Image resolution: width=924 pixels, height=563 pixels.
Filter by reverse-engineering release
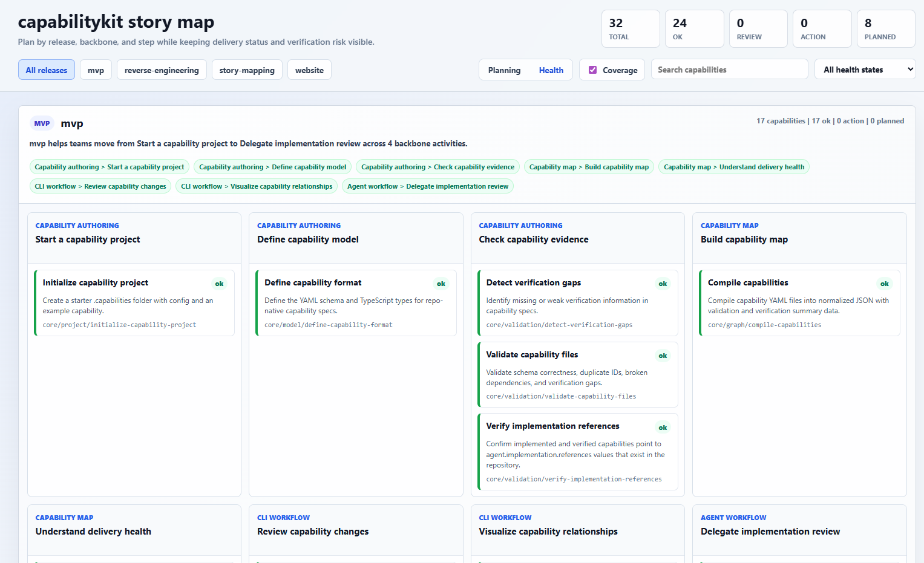point(162,70)
